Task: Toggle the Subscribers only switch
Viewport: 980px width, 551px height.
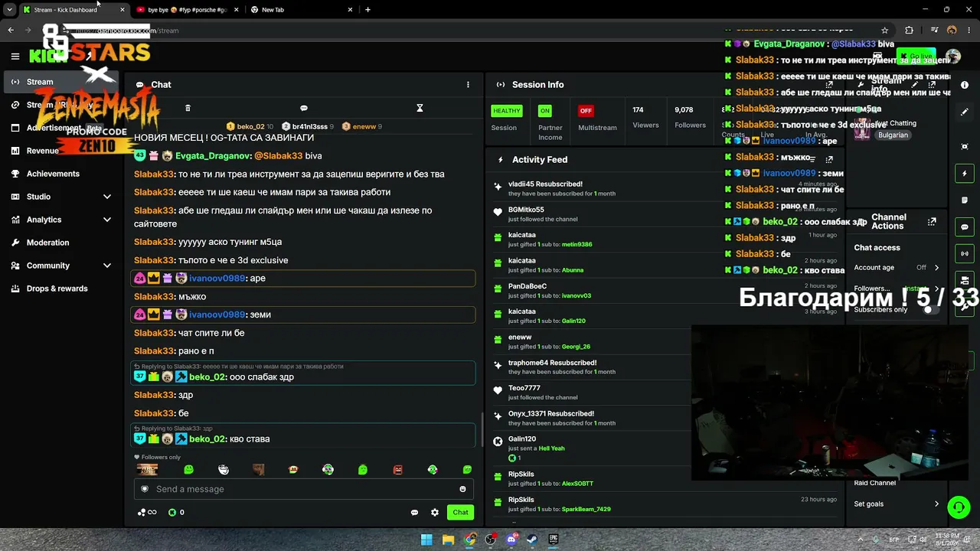Action: pyautogui.click(x=931, y=309)
